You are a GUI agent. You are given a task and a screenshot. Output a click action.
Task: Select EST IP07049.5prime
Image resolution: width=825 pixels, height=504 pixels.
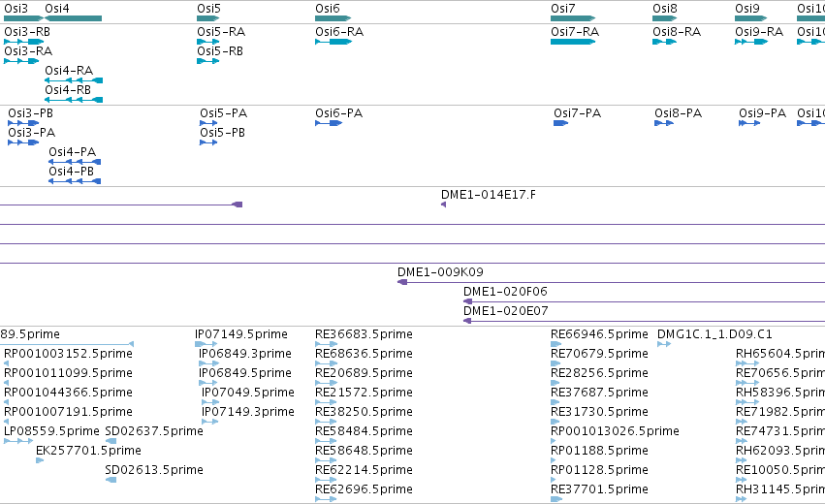(210, 402)
